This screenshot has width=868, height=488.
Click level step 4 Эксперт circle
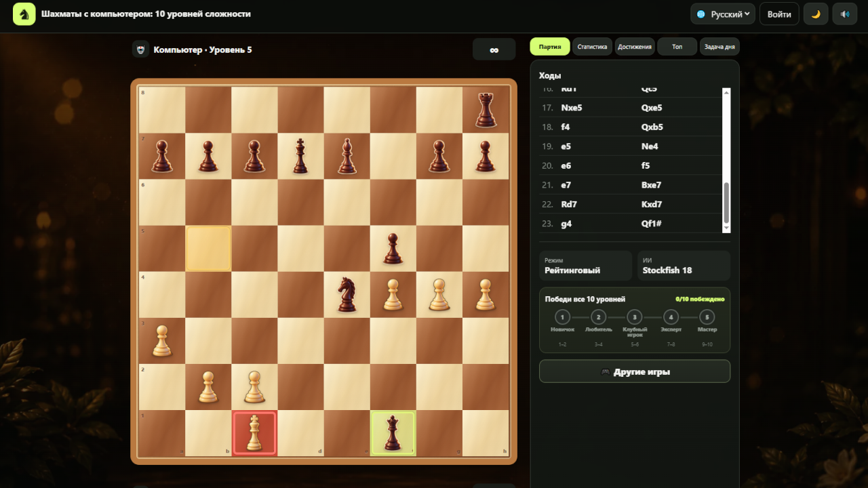pos(671,317)
